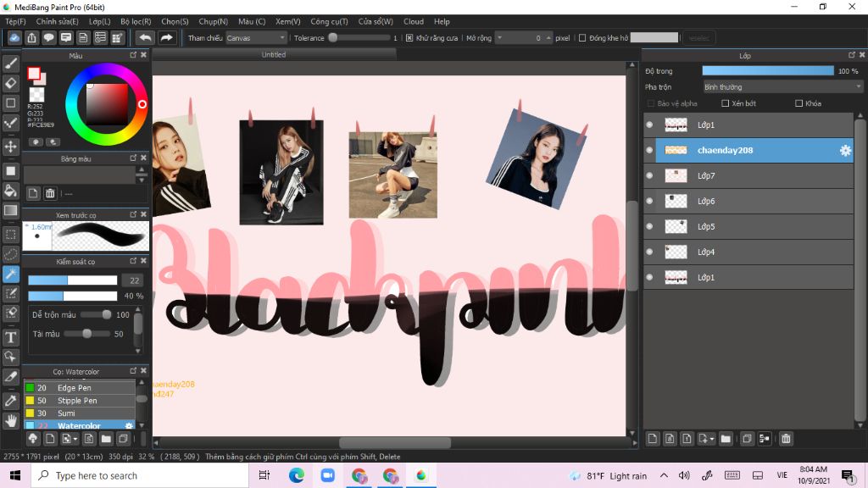Select the Magic Wand tool
Image resolution: width=868 pixels, height=488 pixels.
tap(10, 274)
